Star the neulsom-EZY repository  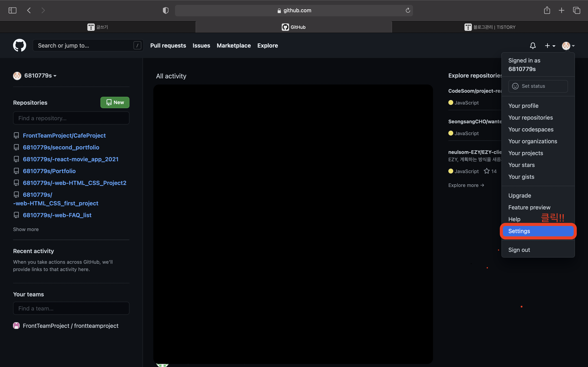487,171
